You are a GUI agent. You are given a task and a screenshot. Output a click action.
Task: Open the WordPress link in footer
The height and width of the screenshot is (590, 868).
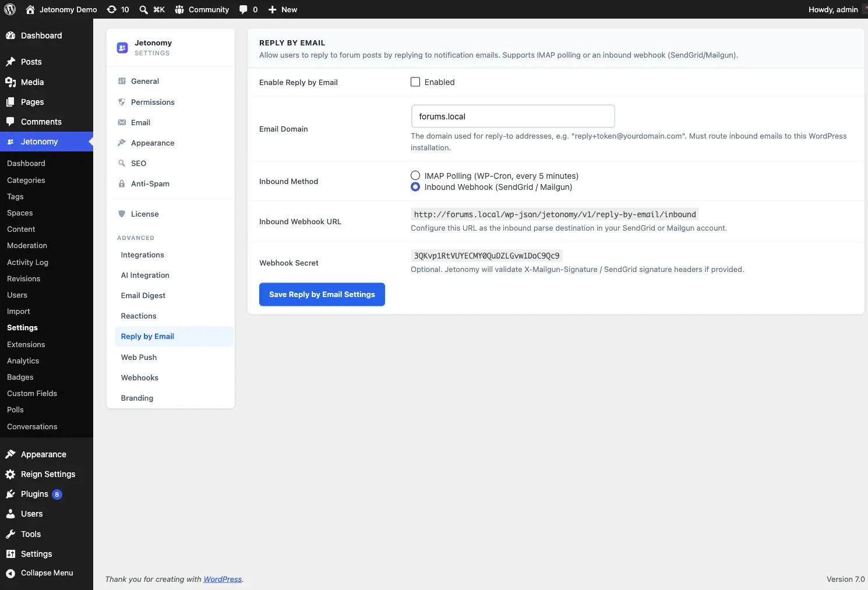223,579
